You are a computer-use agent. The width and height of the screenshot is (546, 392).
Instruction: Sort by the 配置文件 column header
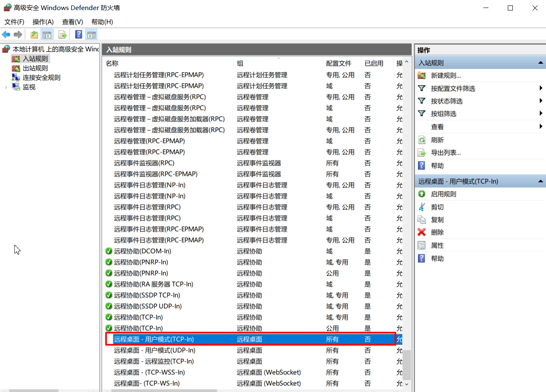(x=342, y=63)
